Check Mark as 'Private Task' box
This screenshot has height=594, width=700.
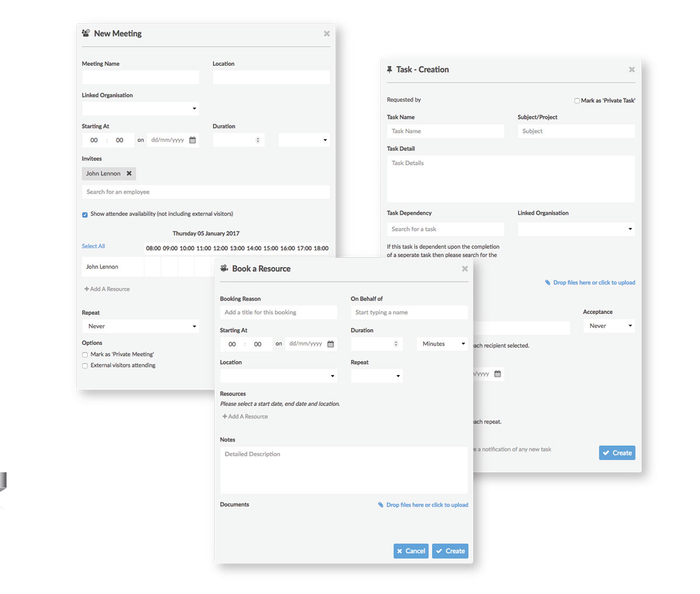(x=577, y=101)
